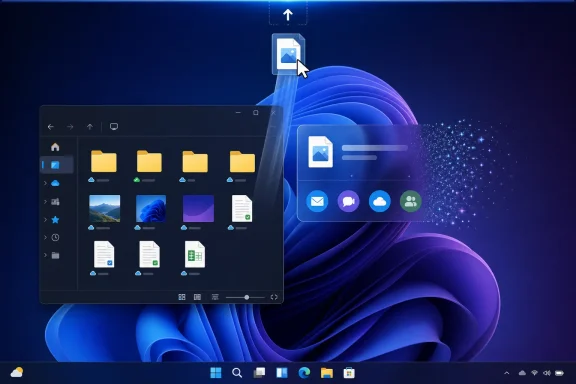This screenshot has height=384, width=576.
Task: Launch Microsoft Edge from the taskbar
Action: point(304,373)
